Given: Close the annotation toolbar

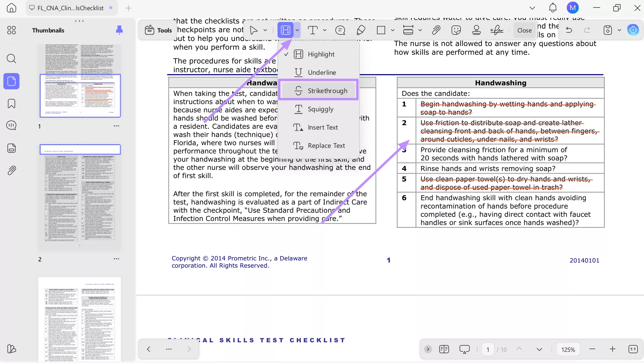Looking at the screenshot, I should 524,30.
